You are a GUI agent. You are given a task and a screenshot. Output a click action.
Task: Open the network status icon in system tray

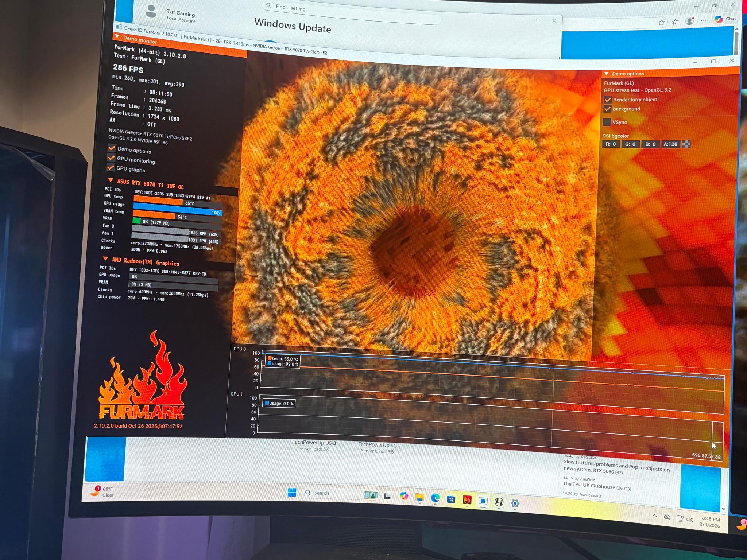680,518
